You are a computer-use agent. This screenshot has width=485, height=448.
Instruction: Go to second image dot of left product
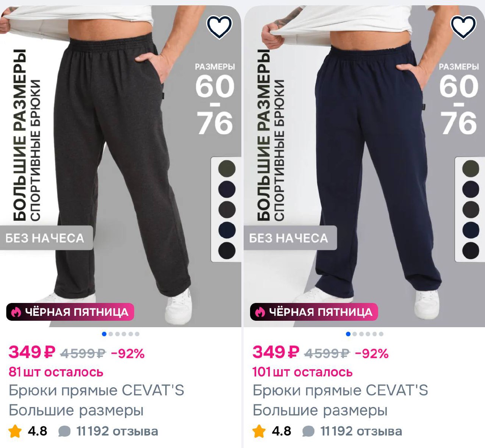click(111, 334)
